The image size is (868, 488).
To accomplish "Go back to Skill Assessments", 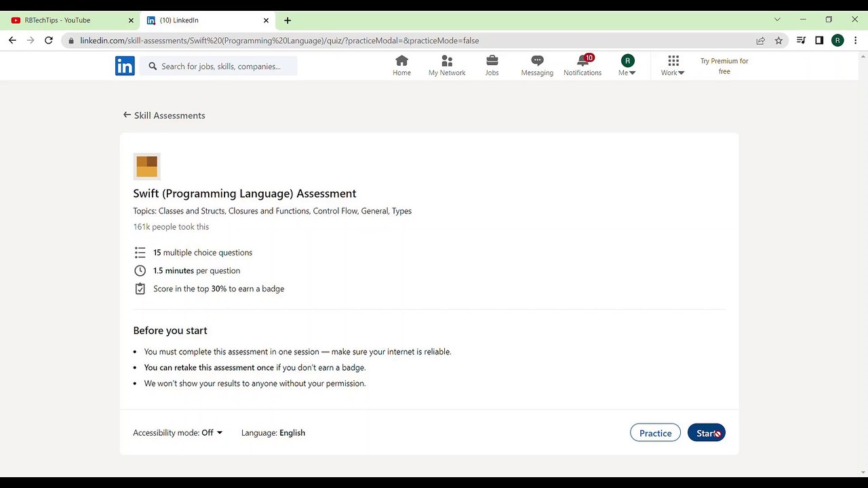I will pyautogui.click(x=164, y=115).
